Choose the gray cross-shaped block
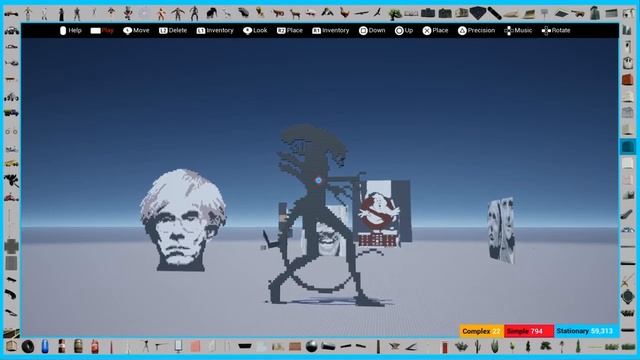Screen dimensions: 640x360 pos(11,247)
